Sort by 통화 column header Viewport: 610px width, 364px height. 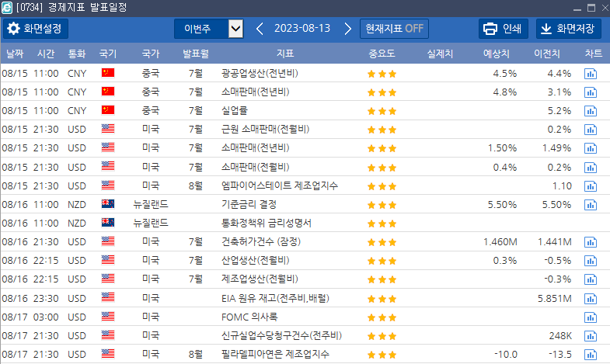(77, 54)
